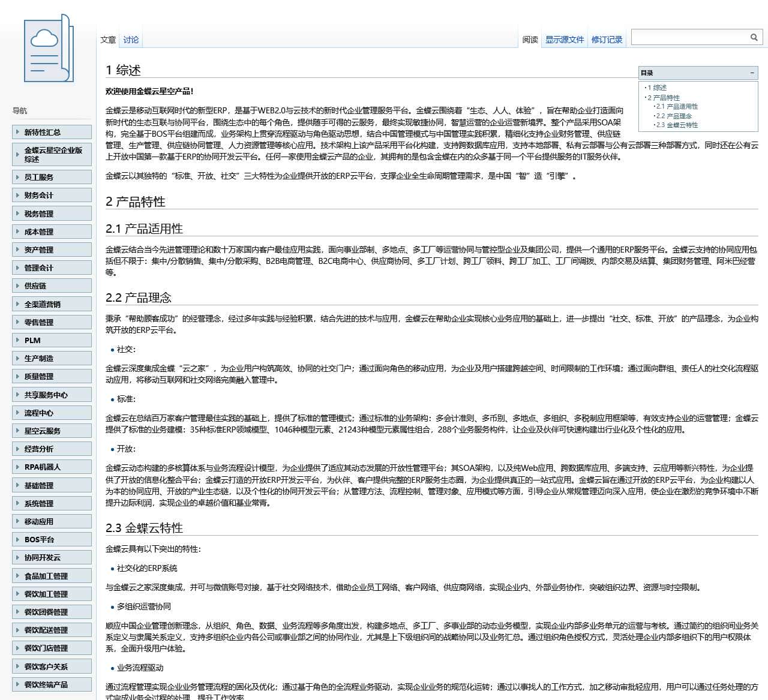The height and width of the screenshot is (700, 768).
Task: Expand the 员工服务 navigation item
Action: click(52, 177)
